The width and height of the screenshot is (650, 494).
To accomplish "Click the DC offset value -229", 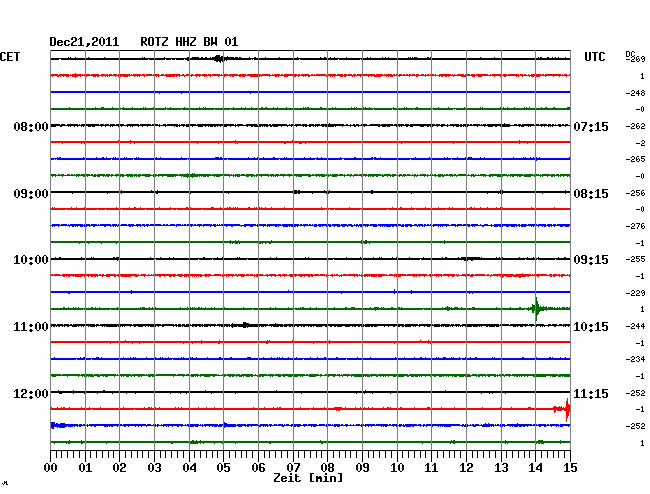I will pos(635,293).
